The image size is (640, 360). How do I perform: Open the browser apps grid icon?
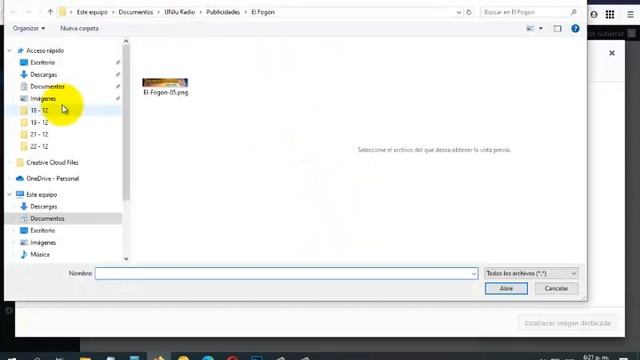[610, 15]
